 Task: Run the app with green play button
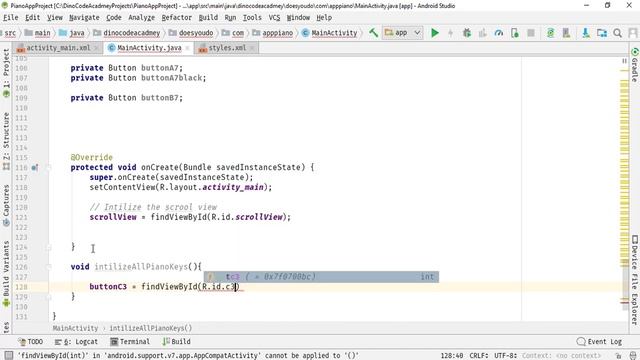[x=435, y=33]
